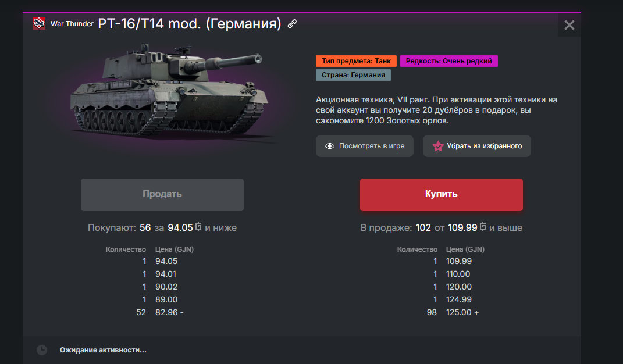Select the 'Тип предмета: Танк' tag

pos(357,61)
